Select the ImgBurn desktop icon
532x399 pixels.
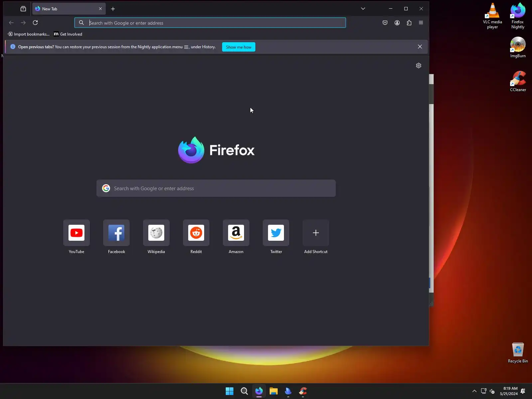[518, 47]
